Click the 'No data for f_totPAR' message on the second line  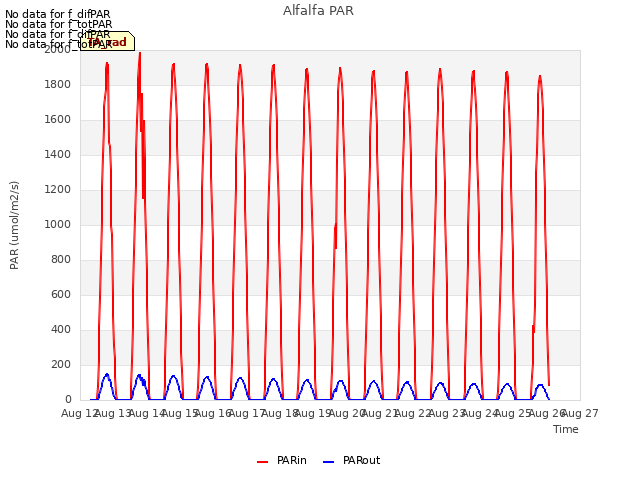click(58, 24)
